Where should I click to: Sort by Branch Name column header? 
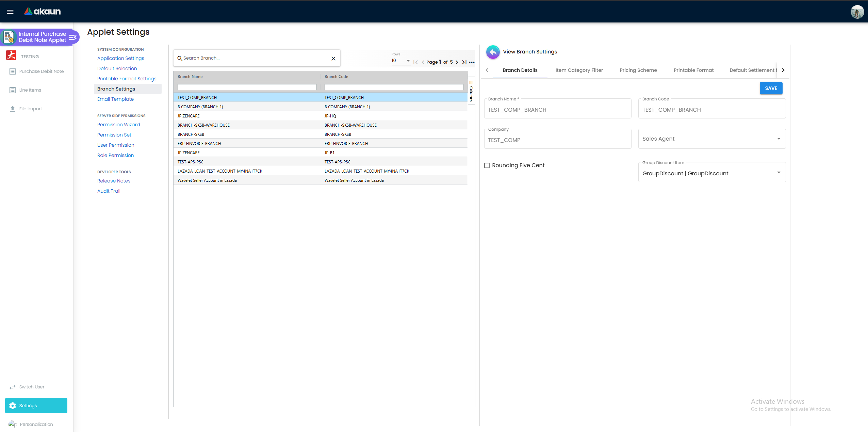coord(190,77)
